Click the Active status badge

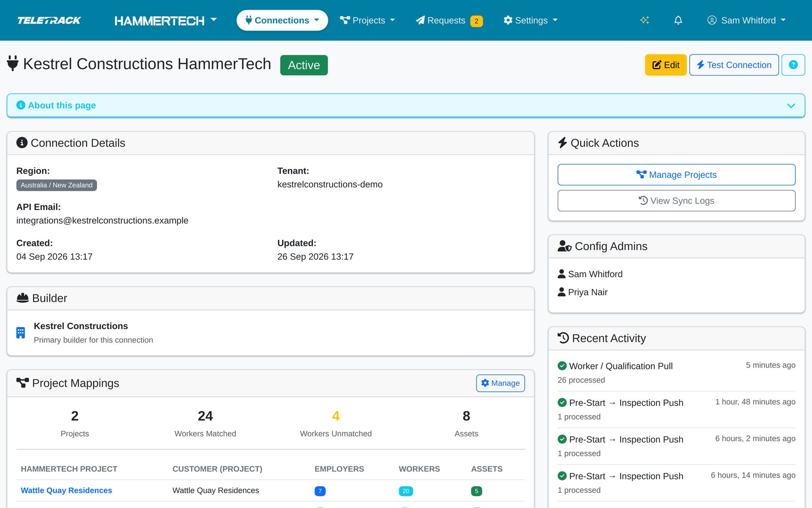coord(304,65)
